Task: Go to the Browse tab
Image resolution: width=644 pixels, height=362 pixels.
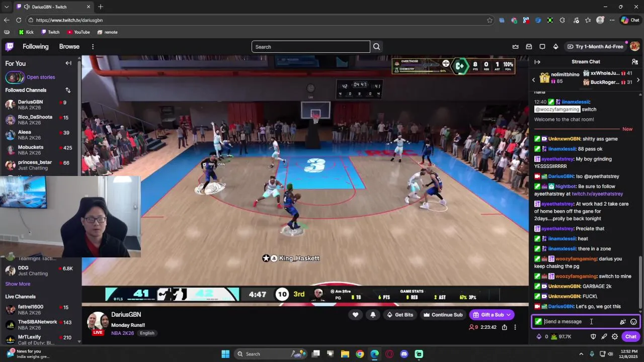Action: (x=69, y=47)
